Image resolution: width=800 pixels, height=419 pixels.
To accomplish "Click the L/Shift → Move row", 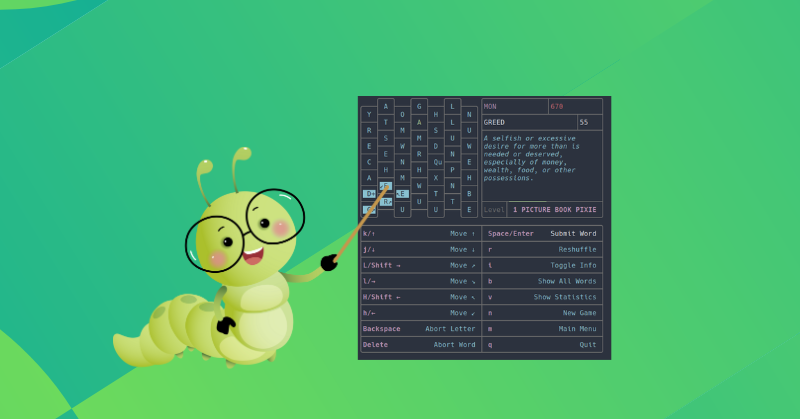I will coord(419,265).
